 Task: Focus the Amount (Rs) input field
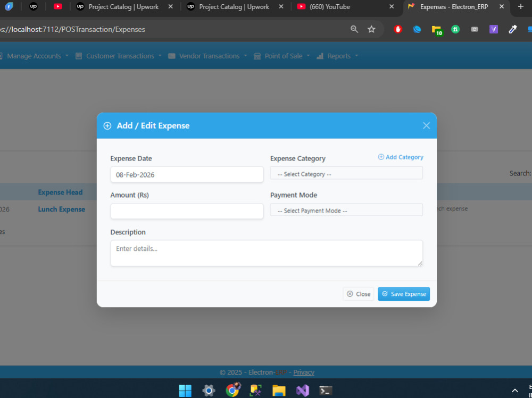pos(187,211)
